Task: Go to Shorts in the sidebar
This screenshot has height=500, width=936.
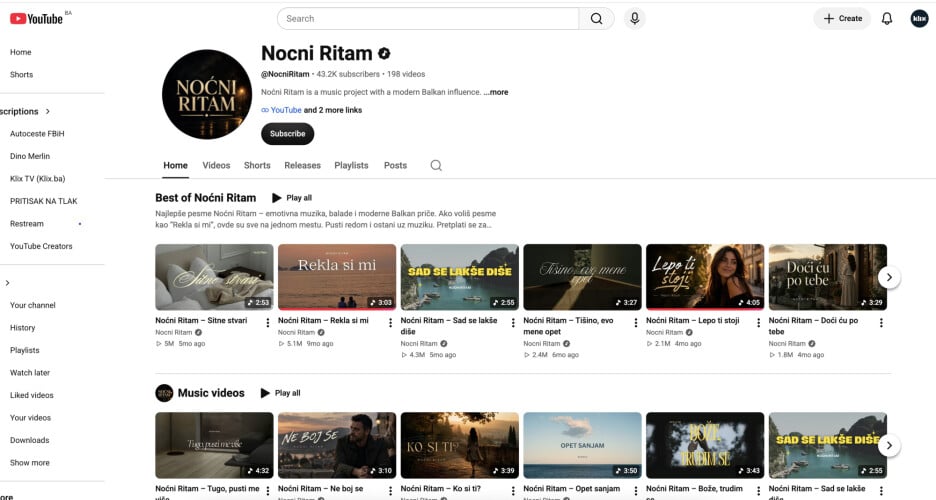Action: click(x=21, y=75)
